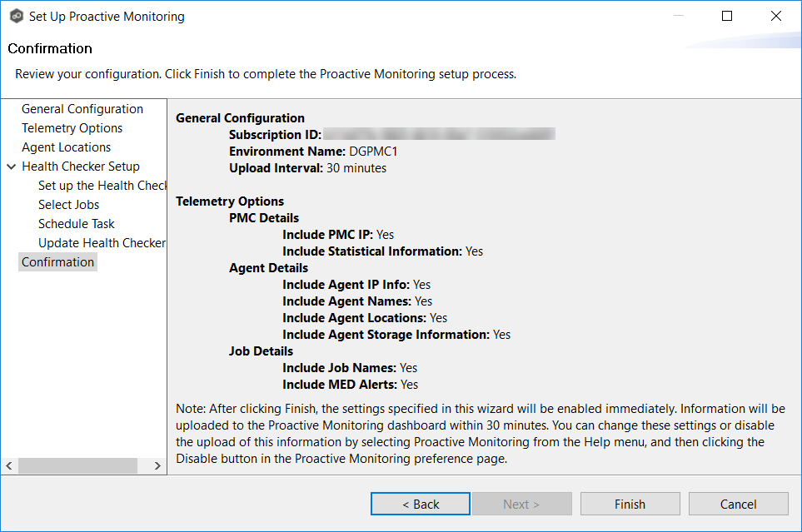Close the Set Up Proactive Monitoring dialog

(776, 17)
